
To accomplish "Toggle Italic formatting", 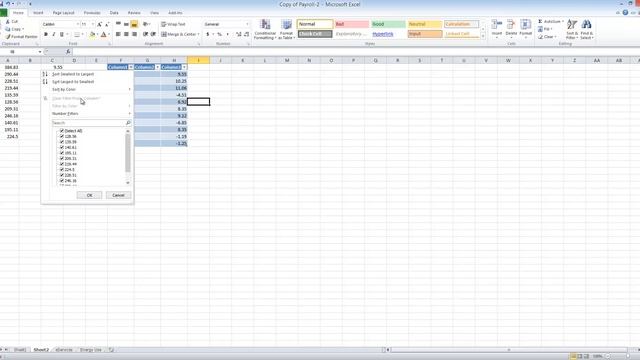I will click(53, 34).
